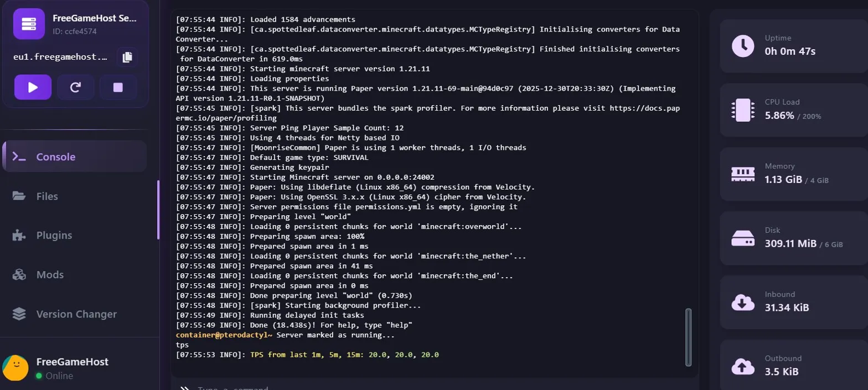The image size is (868, 390).
Task: Click the sidebar purple scrollbar
Action: click(x=158, y=209)
